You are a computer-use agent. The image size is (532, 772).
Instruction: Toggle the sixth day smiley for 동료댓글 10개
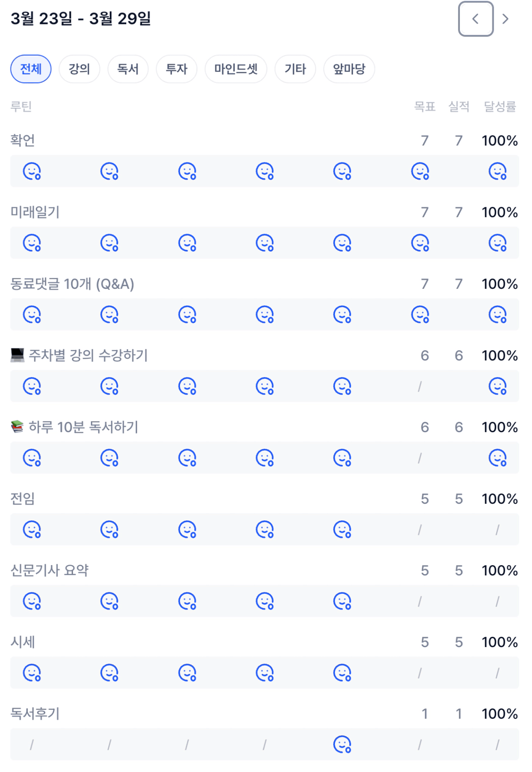(420, 315)
